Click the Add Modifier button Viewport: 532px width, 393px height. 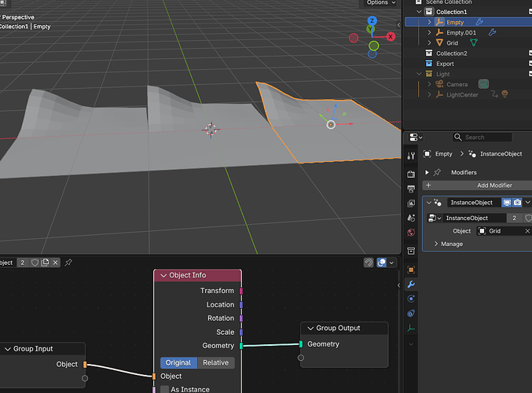pos(477,185)
